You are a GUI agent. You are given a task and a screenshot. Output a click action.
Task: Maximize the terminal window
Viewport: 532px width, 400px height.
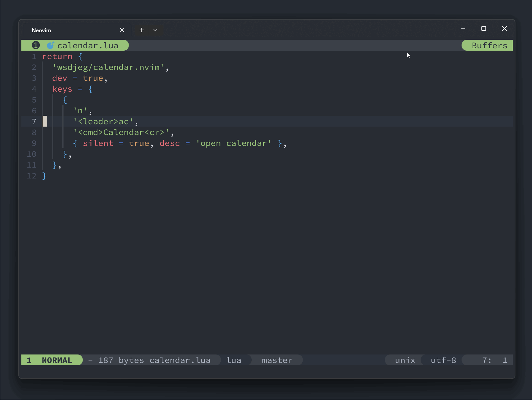pos(484,29)
